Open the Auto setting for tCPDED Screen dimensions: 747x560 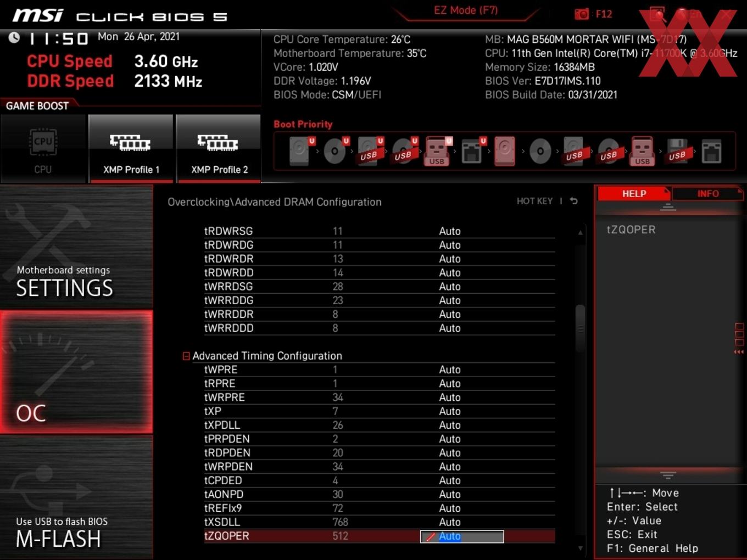(x=450, y=480)
